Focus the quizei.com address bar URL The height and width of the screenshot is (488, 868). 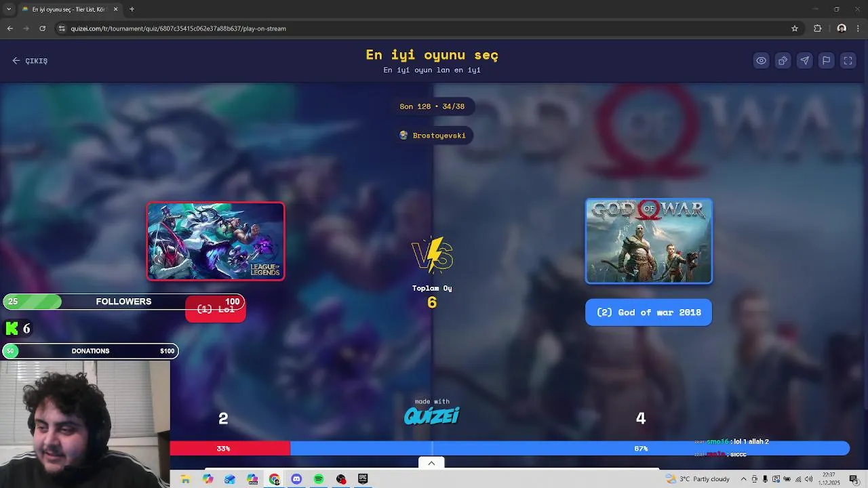coord(178,28)
